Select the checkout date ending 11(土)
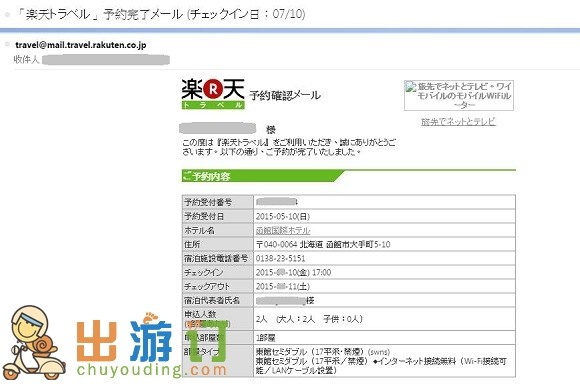This screenshot has height=384, width=580. coord(283,286)
